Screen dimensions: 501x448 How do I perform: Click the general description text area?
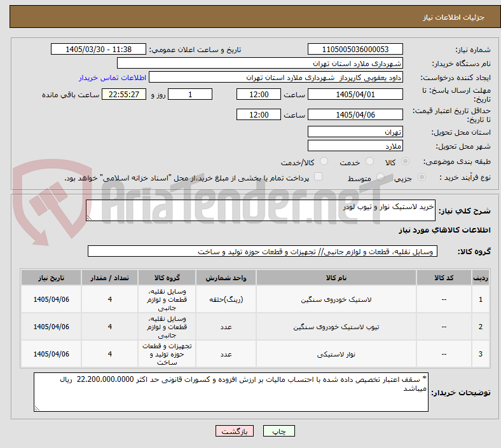point(261,210)
